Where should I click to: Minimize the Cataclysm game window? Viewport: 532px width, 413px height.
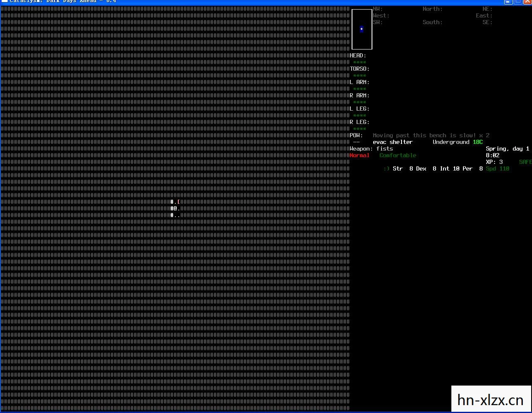click(508, 2)
